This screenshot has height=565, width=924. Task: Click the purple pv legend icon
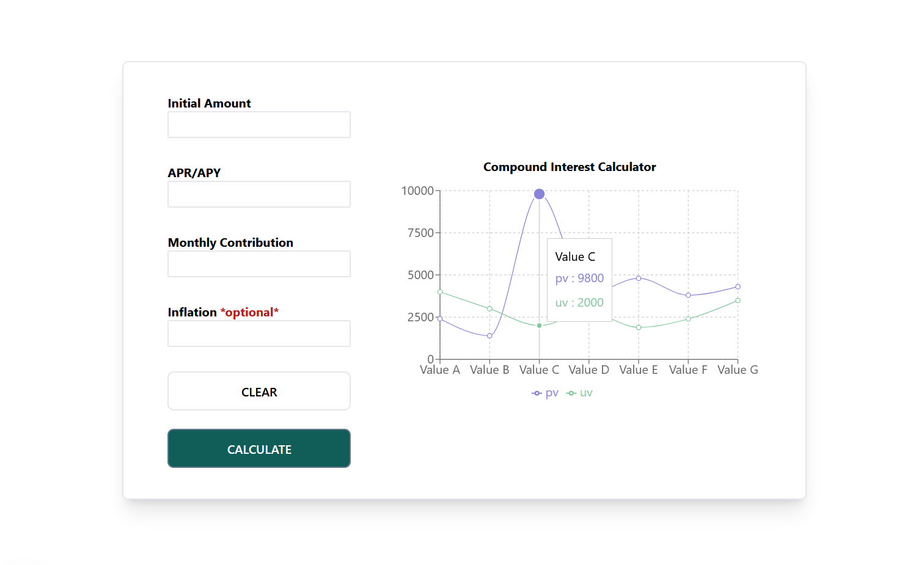point(536,393)
